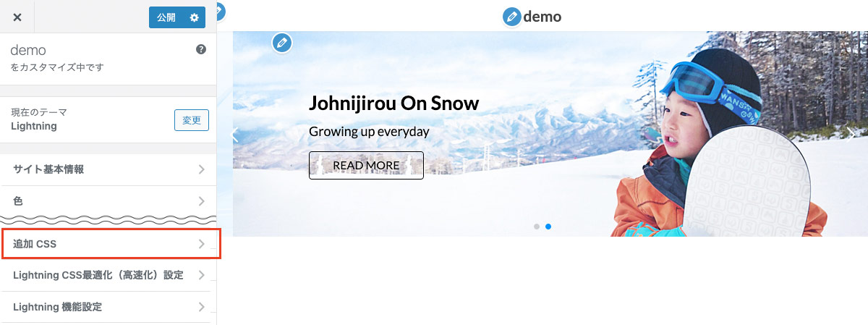The image size is (868, 325).
Task: Click the pencil edit icon beside demo title
Action: 512,16
